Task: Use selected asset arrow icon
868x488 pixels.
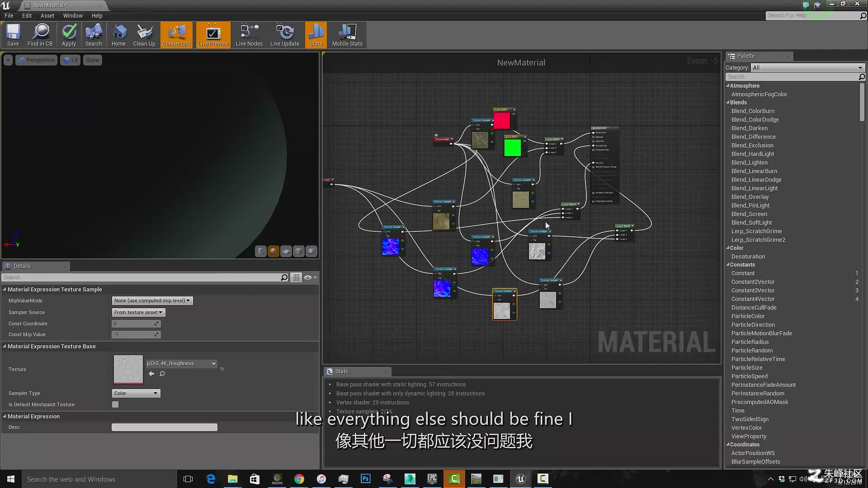Action: click(x=151, y=374)
